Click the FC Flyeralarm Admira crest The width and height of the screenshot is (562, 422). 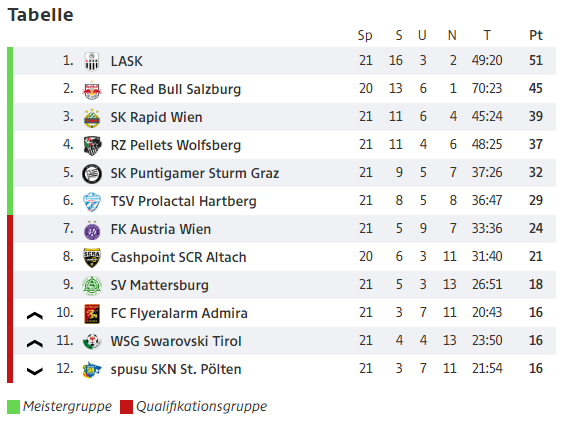coord(92,314)
